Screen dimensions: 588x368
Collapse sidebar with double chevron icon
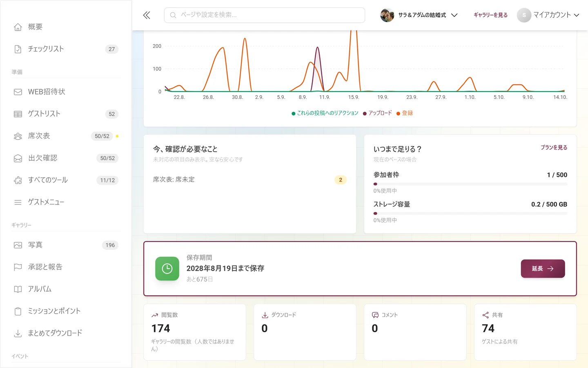147,15
